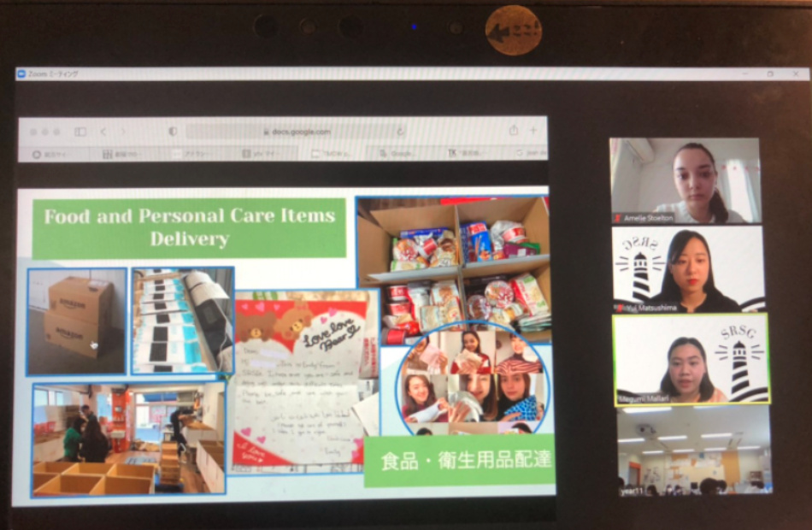Click the browser back arrow
Screen dimensions: 812x530
pos(103,132)
